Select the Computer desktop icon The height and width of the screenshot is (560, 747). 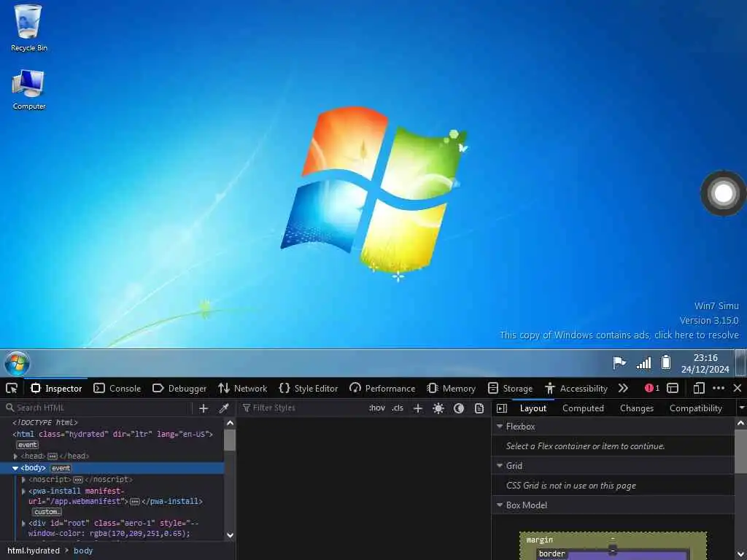point(28,90)
